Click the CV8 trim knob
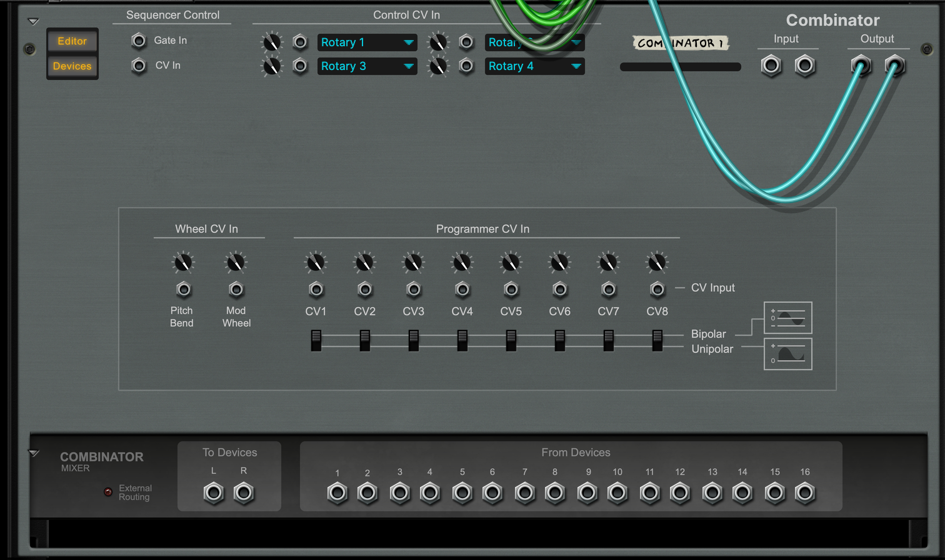Viewport: 945px width, 560px height. pos(657,263)
